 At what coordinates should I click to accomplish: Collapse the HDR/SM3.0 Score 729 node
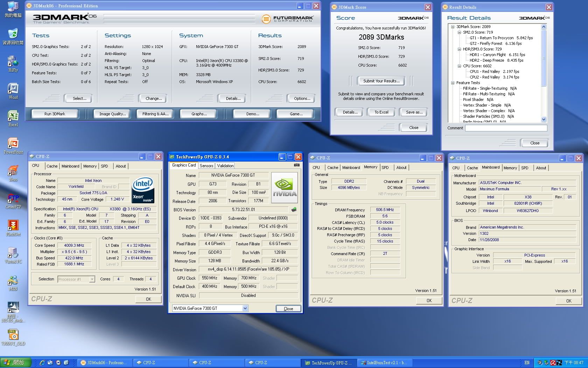point(459,49)
